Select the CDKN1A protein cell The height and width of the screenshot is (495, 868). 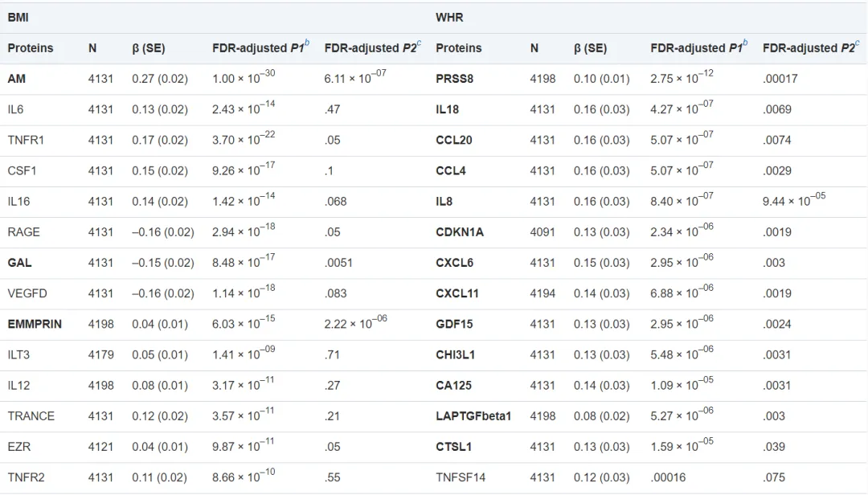pyautogui.click(x=460, y=232)
